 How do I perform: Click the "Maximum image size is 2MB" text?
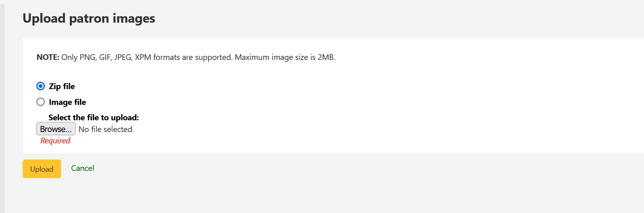pyautogui.click(x=285, y=57)
